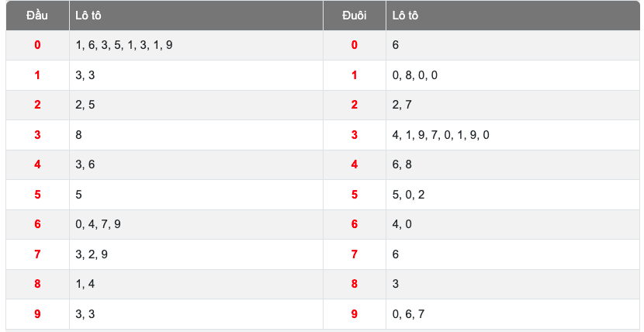The image size is (644, 332).
Task: Select the cell reading 5, 0, 2
Action: tap(409, 194)
